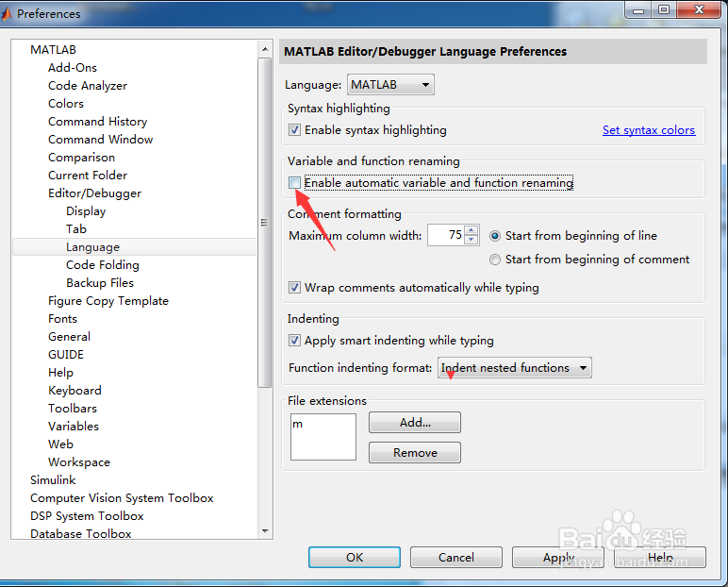Open Variables preferences
The image size is (728, 587).
pos(74,427)
